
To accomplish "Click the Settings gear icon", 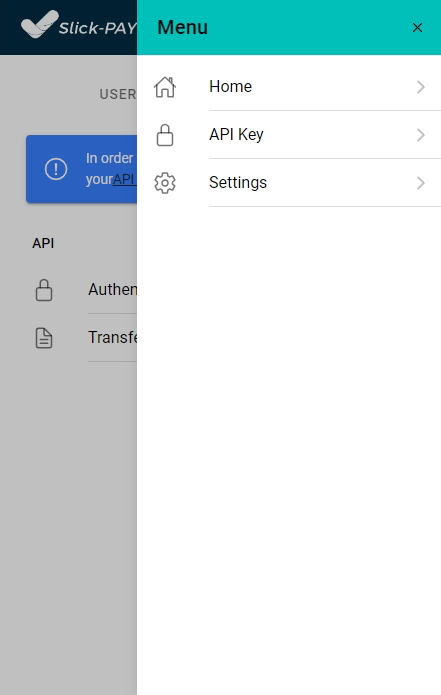I will [x=165, y=183].
